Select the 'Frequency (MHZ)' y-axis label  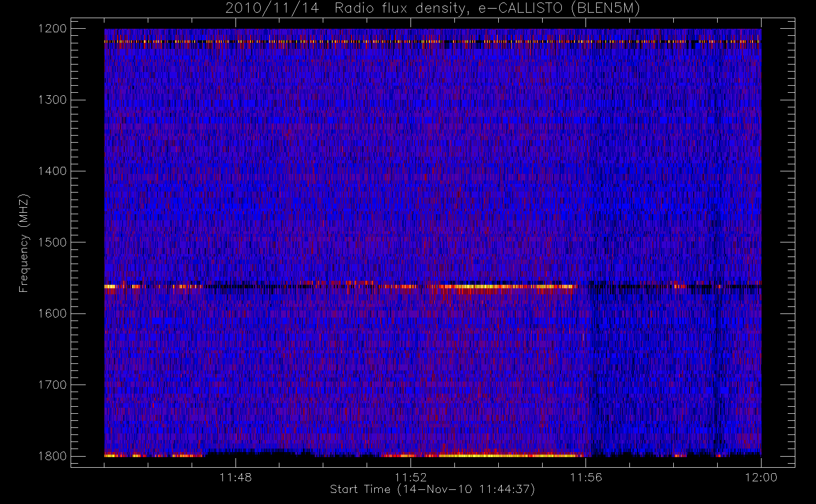(24, 243)
